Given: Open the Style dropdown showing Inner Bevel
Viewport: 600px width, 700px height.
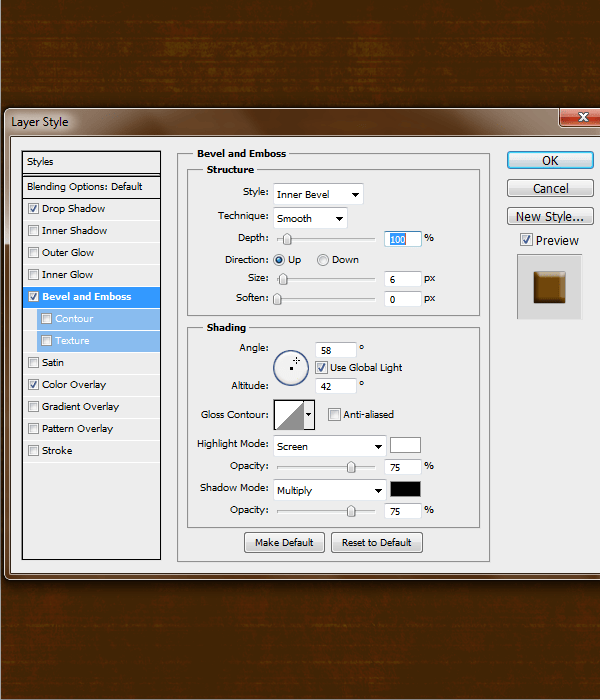Looking at the screenshot, I should [318, 194].
